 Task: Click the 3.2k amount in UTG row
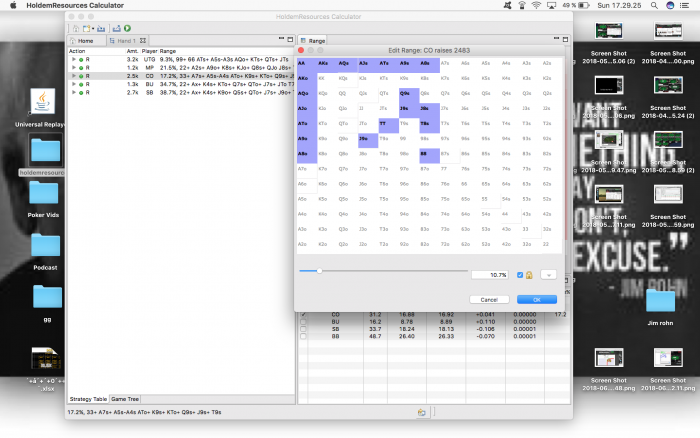click(x=132, y=59)
